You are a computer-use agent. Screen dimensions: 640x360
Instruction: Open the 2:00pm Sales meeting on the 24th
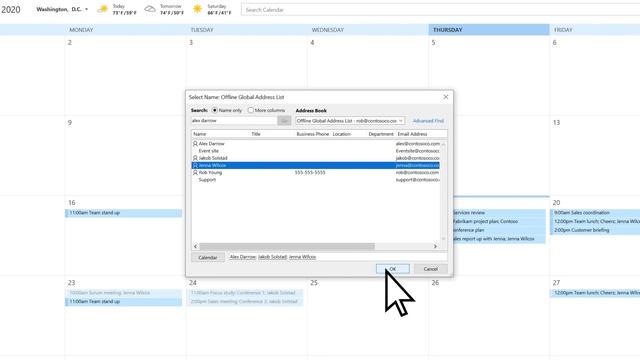[x=245, y=302]
